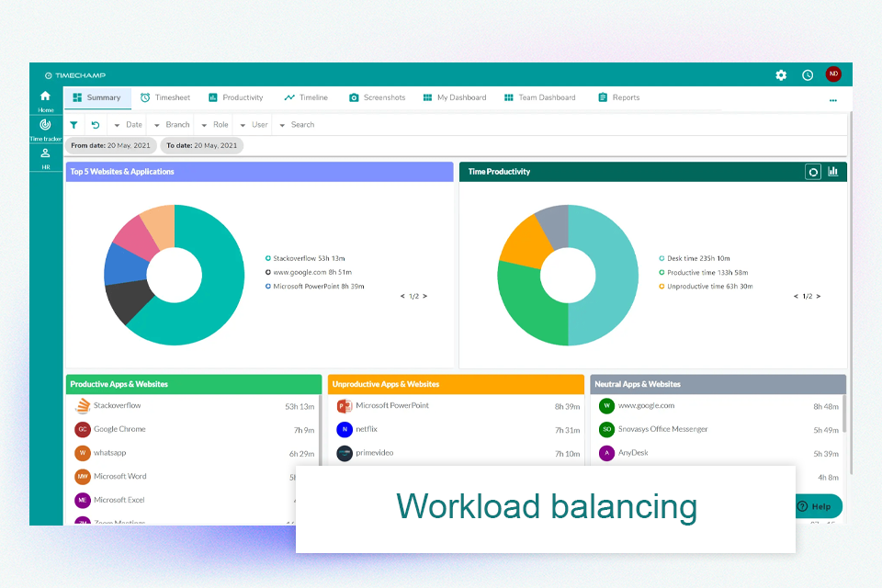Image resolution: width=882 pixels, height=588 pixels.
Task: Expand the Branch filter dropdown
Action: click(173, 124)
